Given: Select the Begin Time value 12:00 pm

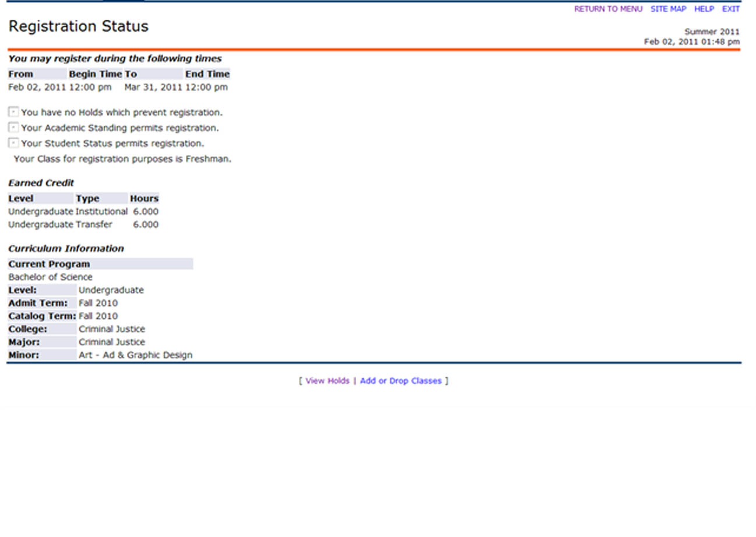Looking at the screenshot, I should (x=90, y=87).
